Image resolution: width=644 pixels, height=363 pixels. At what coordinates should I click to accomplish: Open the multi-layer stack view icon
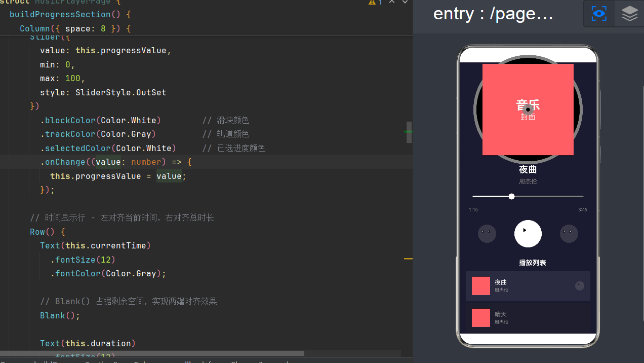click(x=629, y=14)
